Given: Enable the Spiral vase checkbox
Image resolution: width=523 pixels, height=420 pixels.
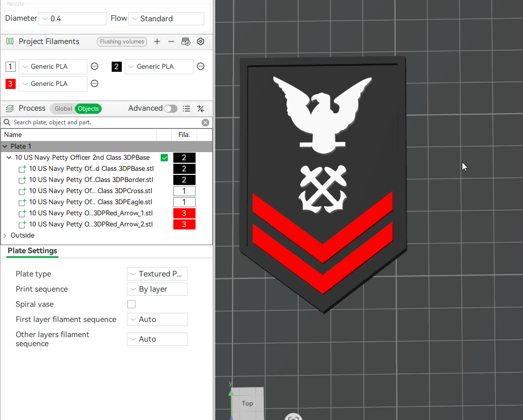Looking at the screenshot, I should point(131,304).
